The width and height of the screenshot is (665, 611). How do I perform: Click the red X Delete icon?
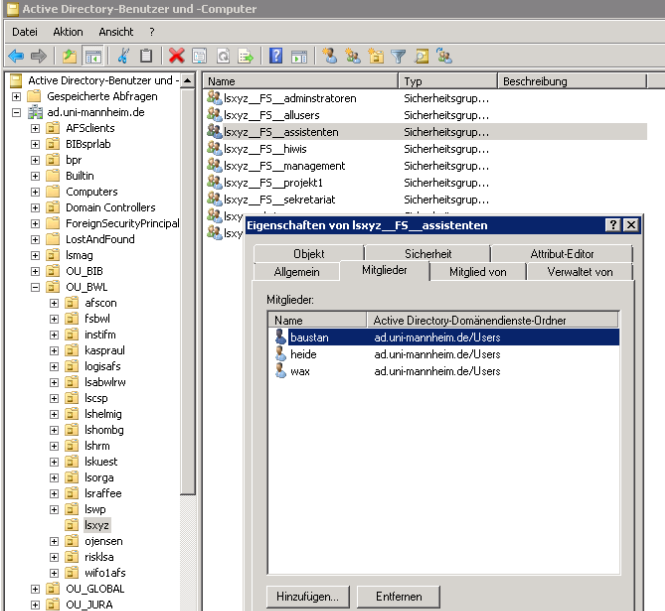click(176, 56)
